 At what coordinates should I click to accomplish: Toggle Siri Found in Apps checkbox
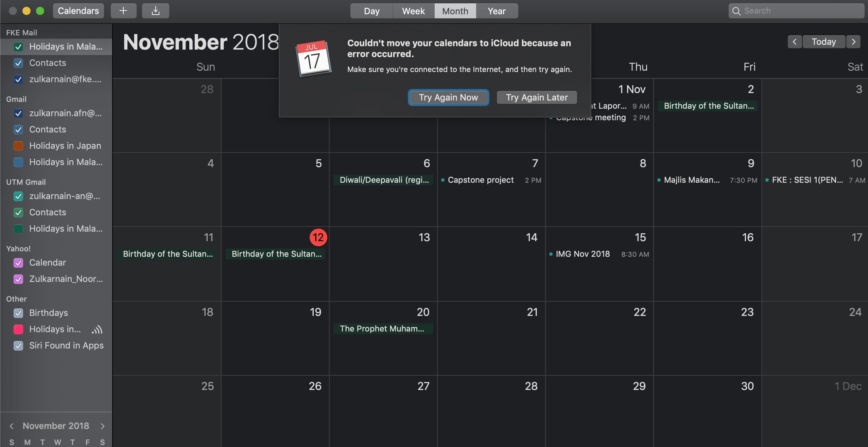[x=18, y=345]
